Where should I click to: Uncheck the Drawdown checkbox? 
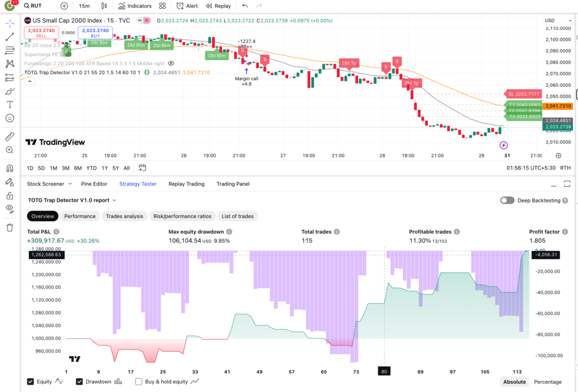pos(79,382)
